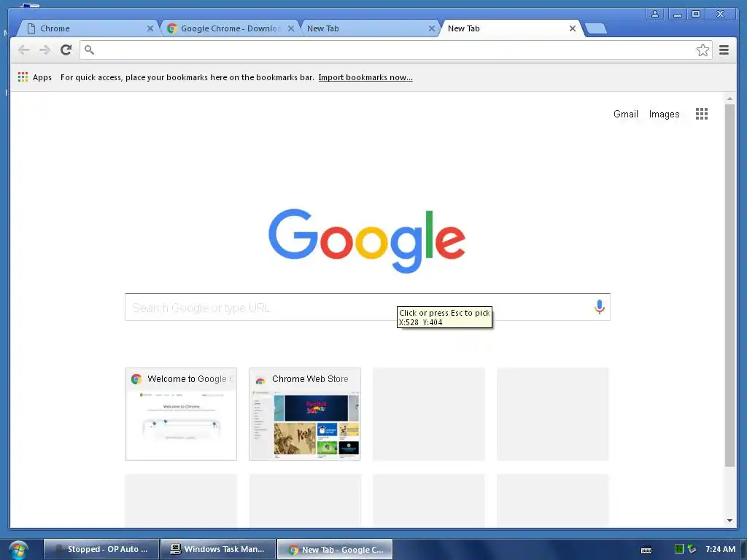
Task: Click the search magnifier in the address bar
Action: [x=89, y=50]
